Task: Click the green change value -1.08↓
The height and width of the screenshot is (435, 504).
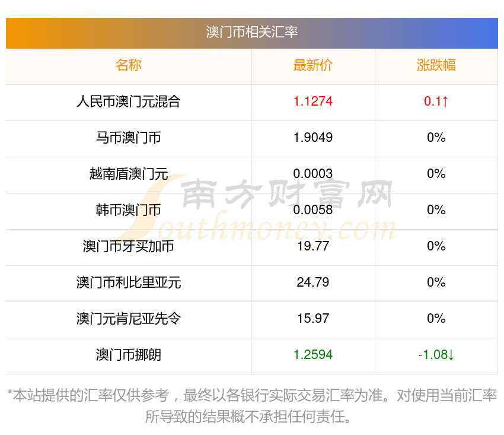Action: (x=436, y=355)
